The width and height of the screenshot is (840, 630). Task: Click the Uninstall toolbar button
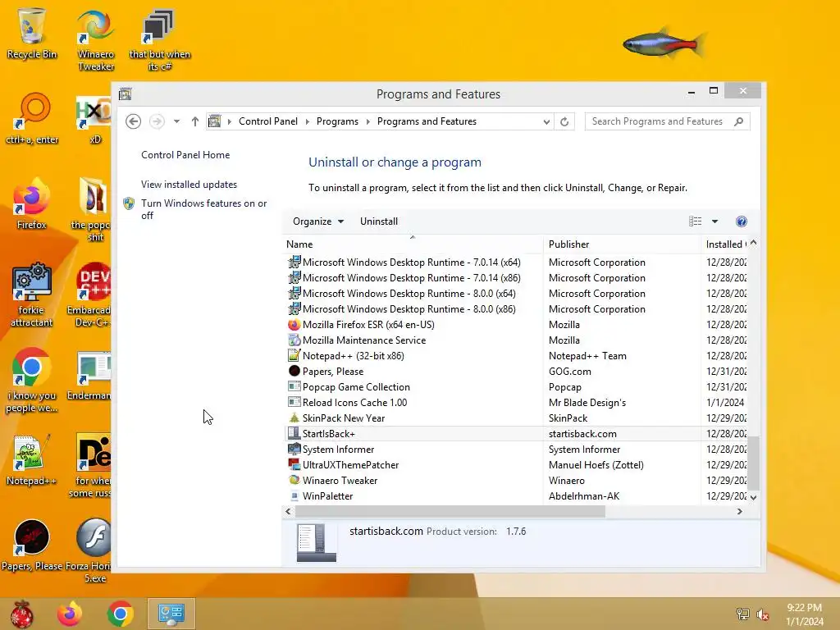pyautogui.click(x=379, y=221)
